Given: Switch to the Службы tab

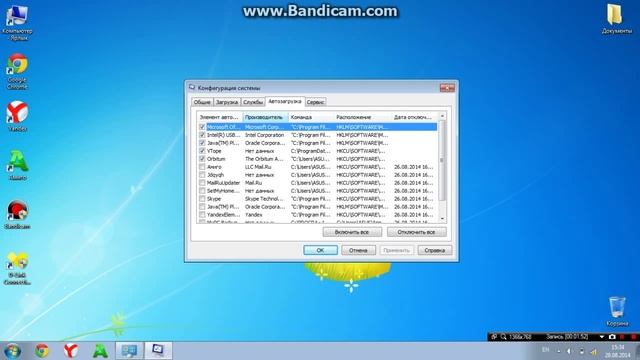Looking at the screenshot, I should tap(253, 102).
